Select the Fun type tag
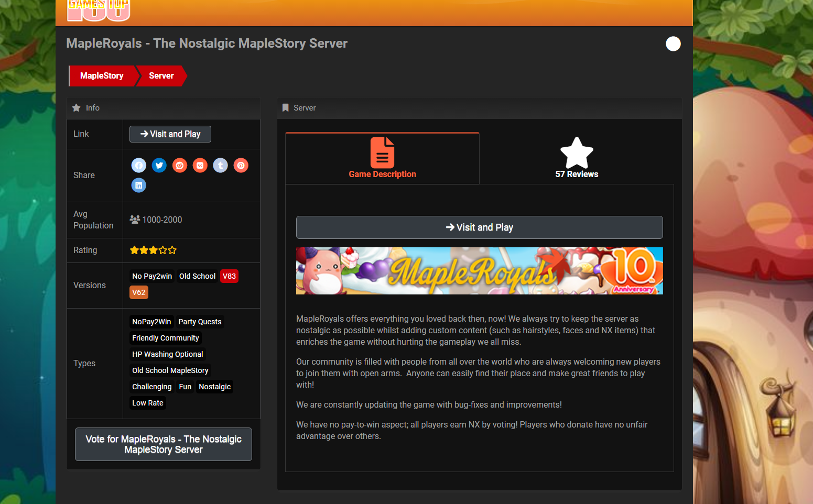This screenshot has width=813, height=504. point(185,387)
